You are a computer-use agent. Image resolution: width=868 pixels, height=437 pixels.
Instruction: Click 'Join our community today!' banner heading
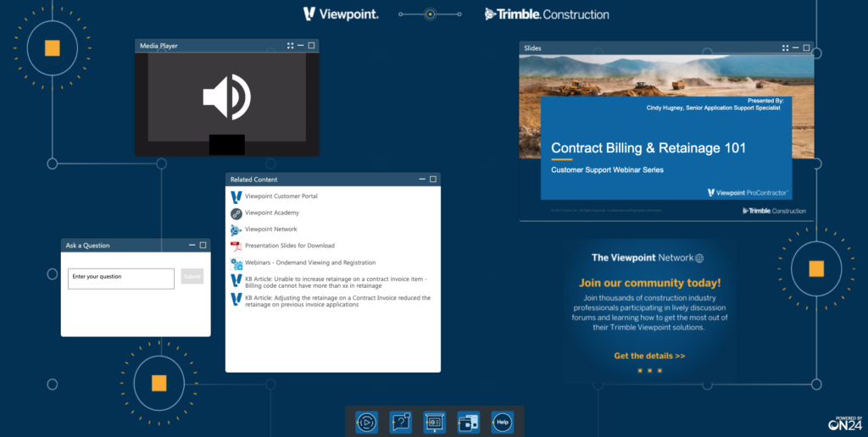[650, 283]
